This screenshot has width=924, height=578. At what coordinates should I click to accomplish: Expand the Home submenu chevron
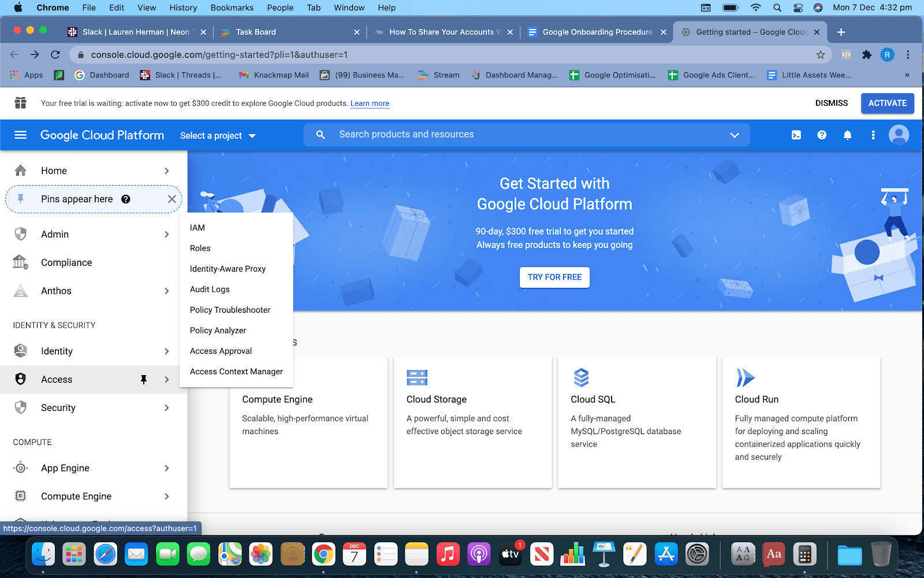(x=167, y=171)
